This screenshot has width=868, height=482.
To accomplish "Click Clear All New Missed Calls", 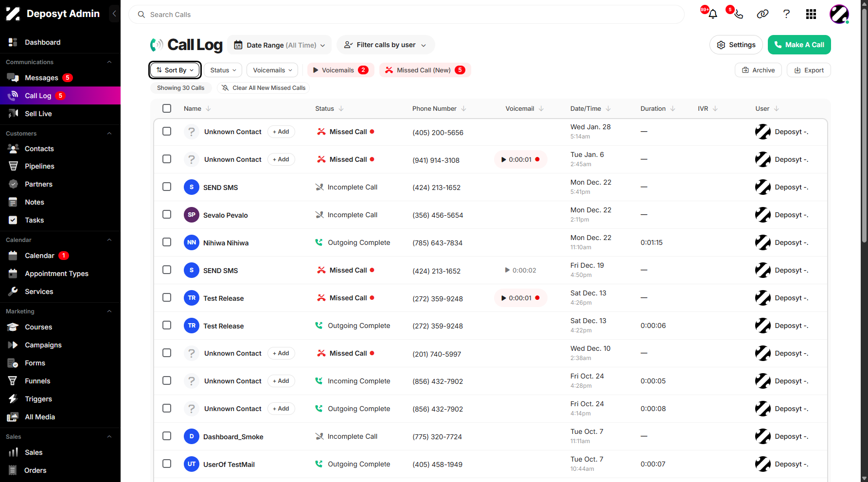I will pos(264,88).
